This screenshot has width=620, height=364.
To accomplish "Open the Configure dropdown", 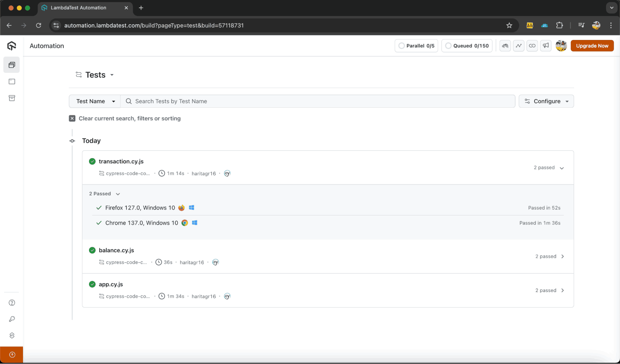I will pyautogui.click(x=546, y=101).
